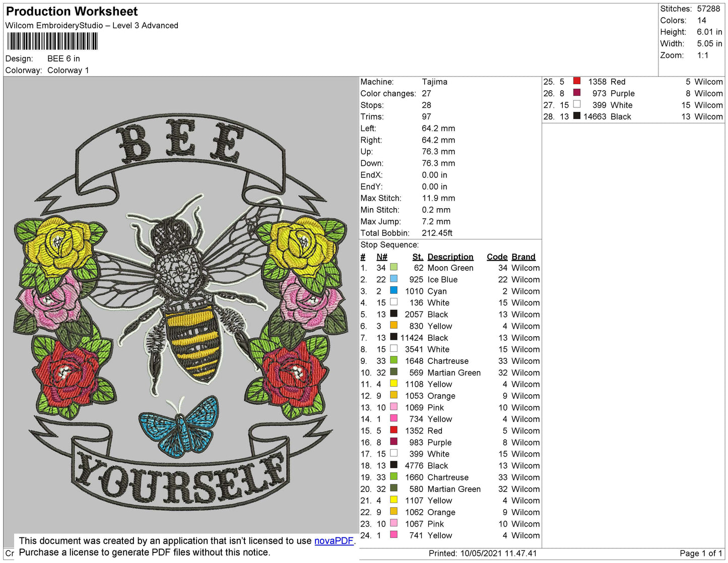Image resolution: width=728 pixels, height=563 pixels.
Task: Click the Pink swatch in row 13
Action: (394, 407)
